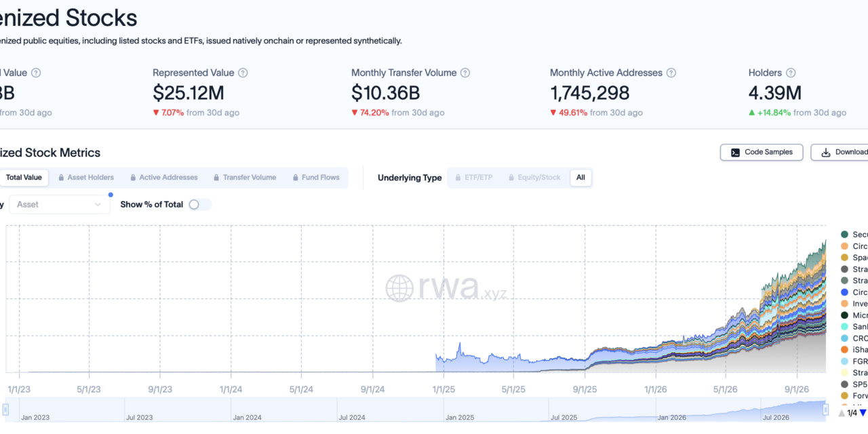Click the 1/1/25 axis date label
Image resolution: width=868 pixels, height=434 pixels.
tap(443, 390)
